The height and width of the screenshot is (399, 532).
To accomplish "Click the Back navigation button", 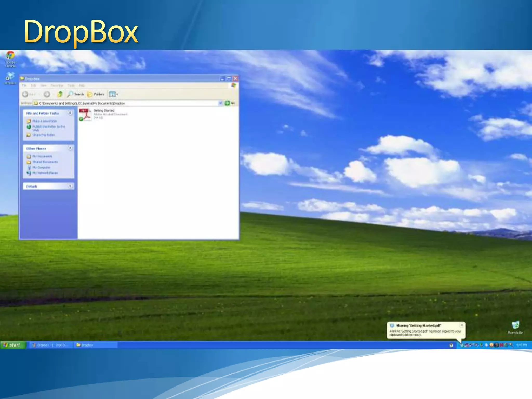I will 26,94.
